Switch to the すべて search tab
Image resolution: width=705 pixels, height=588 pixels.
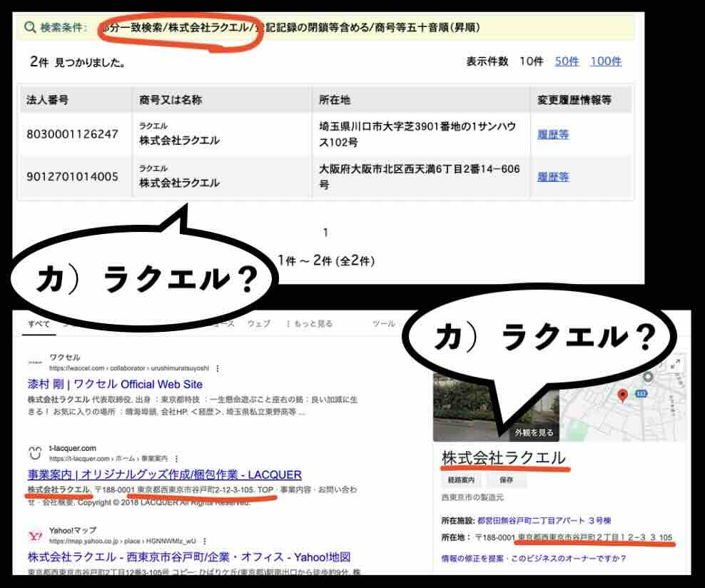click(x=39, y=324)
